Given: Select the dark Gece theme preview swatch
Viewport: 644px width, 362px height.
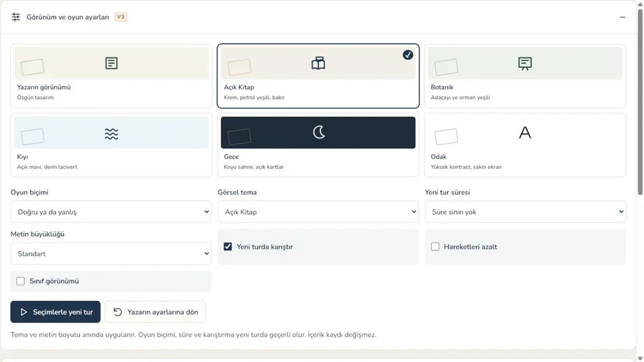Looking at the screenshot, I should click(318, 133).
